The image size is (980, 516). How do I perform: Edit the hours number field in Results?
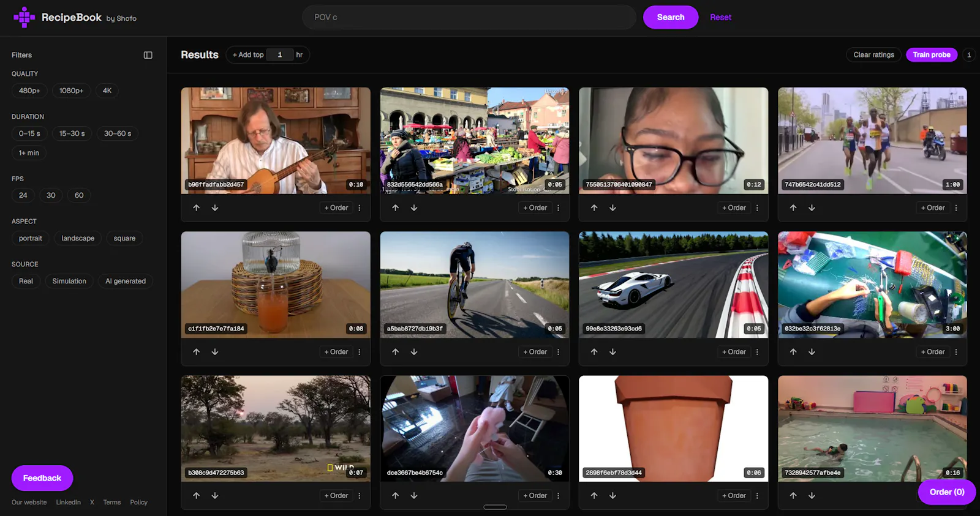(x=280, y=55)
